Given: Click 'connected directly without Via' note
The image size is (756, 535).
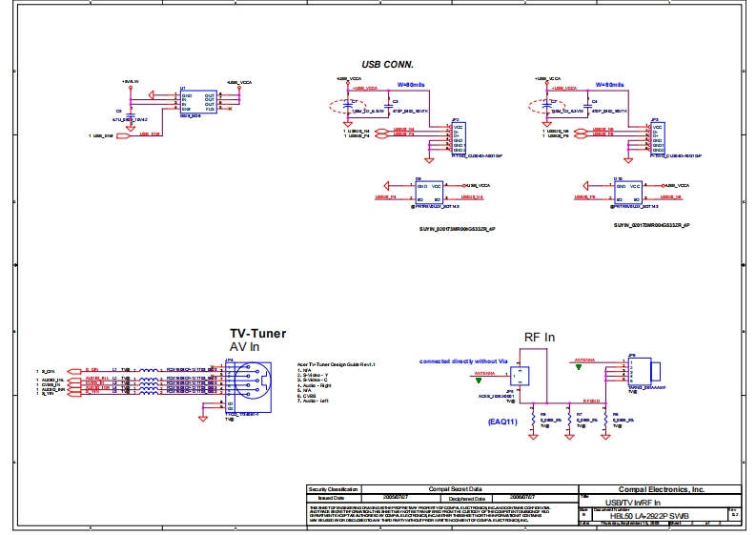Looking at the screenshot, I should 465,361.
